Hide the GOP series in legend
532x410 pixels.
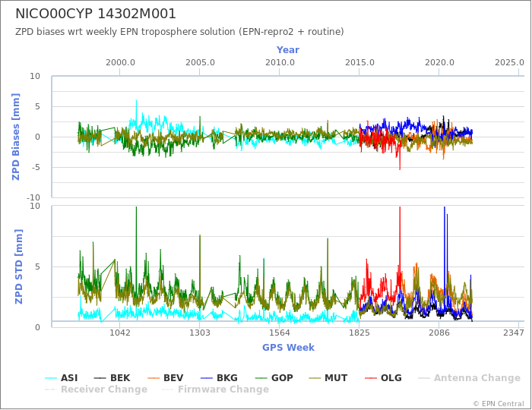pos(274,378)
